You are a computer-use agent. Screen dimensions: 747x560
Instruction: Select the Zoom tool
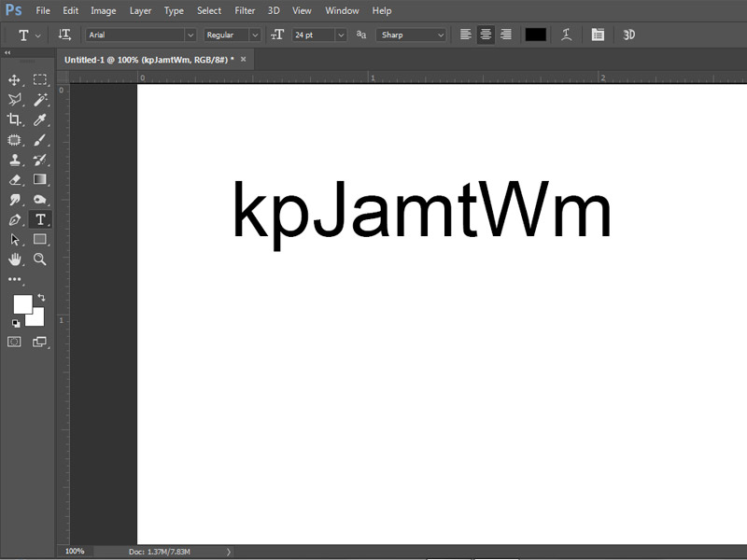[x=40, y=259]
